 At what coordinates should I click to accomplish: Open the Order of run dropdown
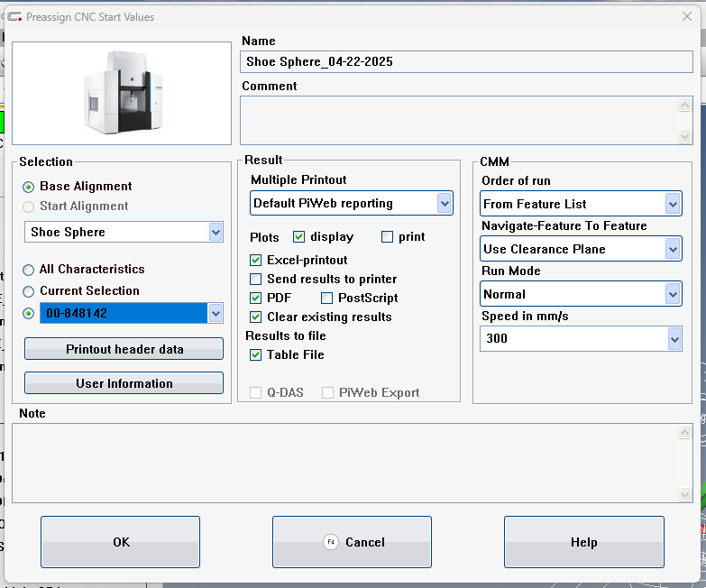(673, 204)
